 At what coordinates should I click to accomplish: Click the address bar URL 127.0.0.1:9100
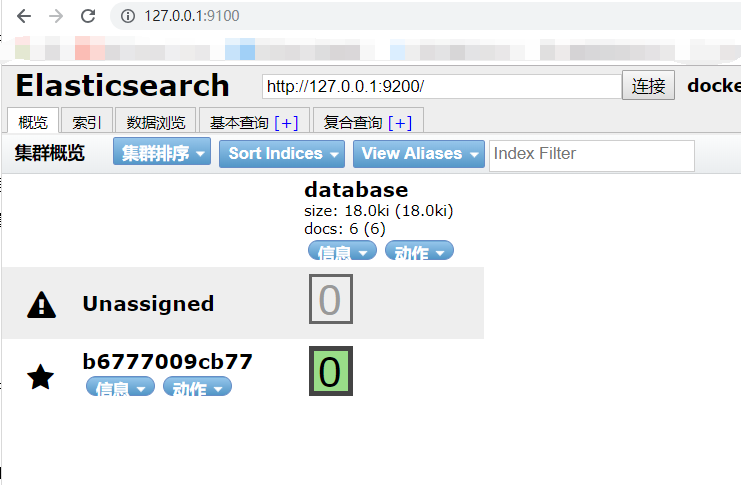point(192,16)
